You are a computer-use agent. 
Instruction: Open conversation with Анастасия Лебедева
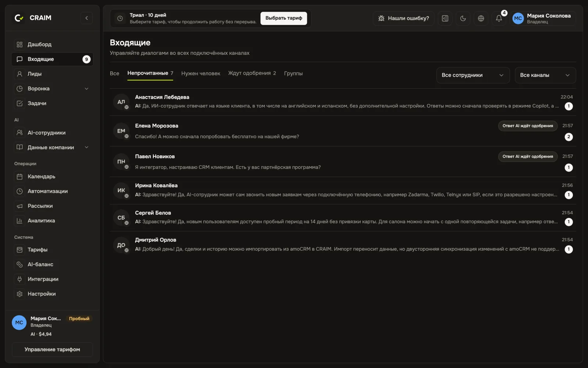pos(343,102)
